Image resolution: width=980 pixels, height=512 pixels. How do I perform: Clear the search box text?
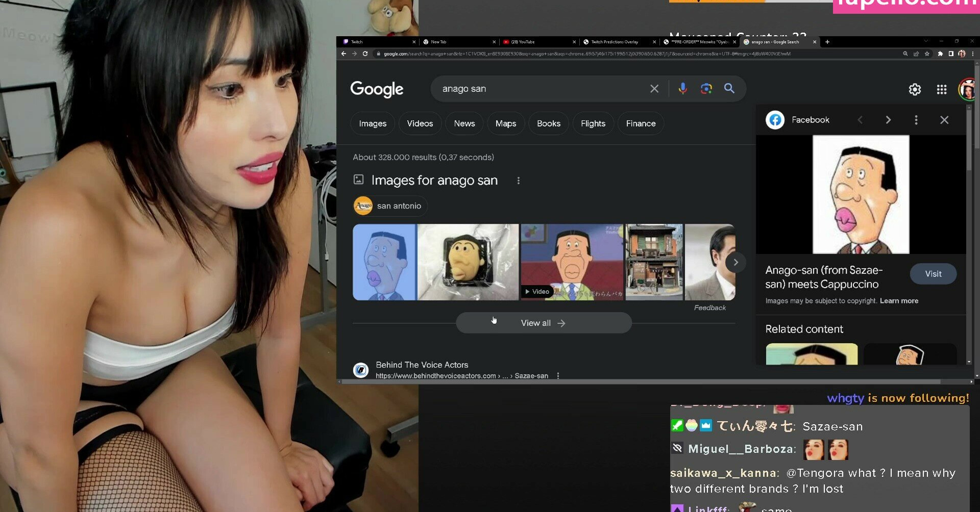[x=654, y=89]
